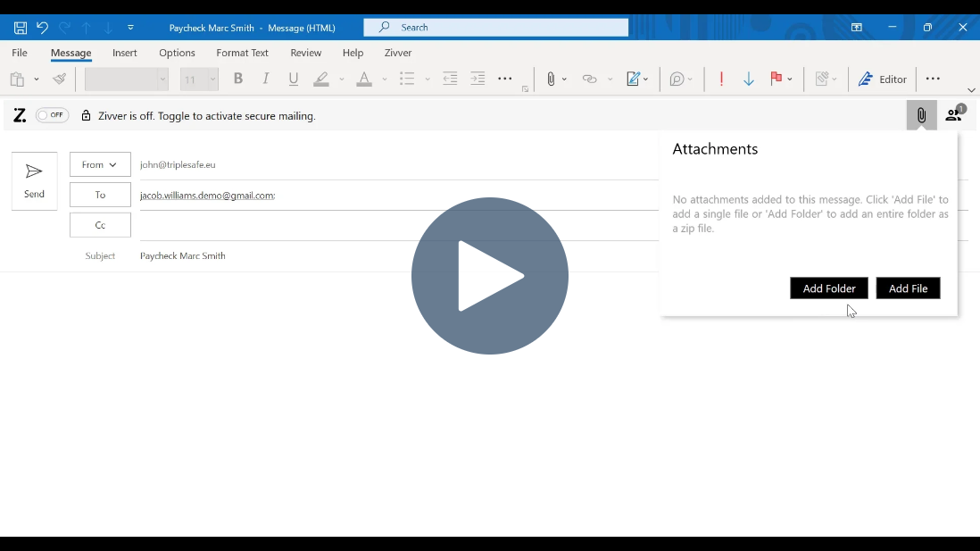Set low importance with the down arrow
This screenshot has height=551, width=980.
coord(749,79)
